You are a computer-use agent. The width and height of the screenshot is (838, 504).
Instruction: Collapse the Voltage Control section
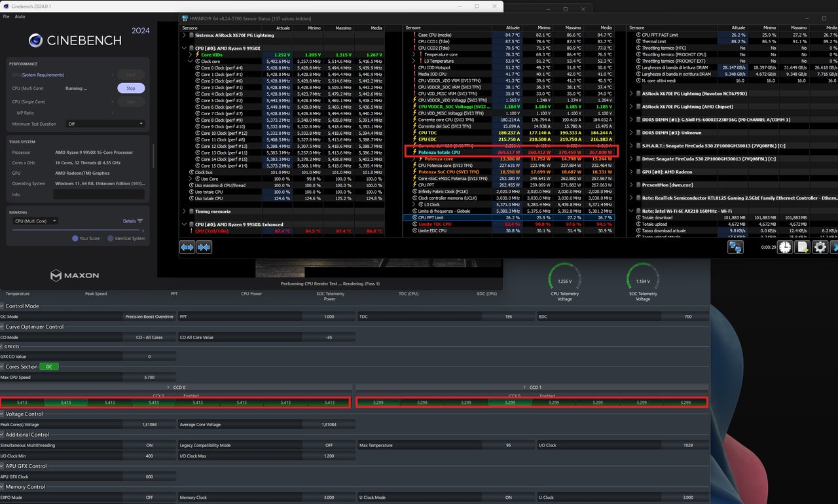point(2,414)
